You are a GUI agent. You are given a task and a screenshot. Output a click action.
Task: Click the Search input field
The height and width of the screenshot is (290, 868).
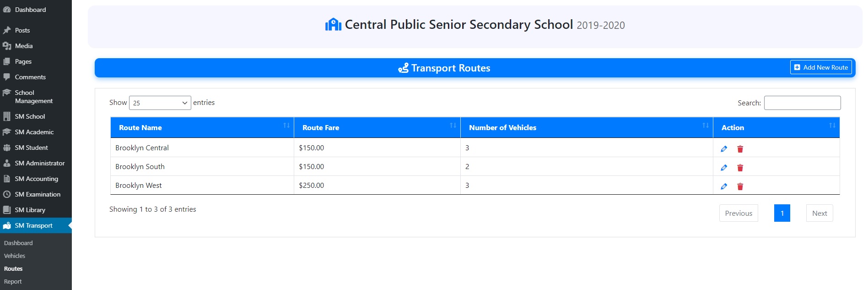coord(802,103)
